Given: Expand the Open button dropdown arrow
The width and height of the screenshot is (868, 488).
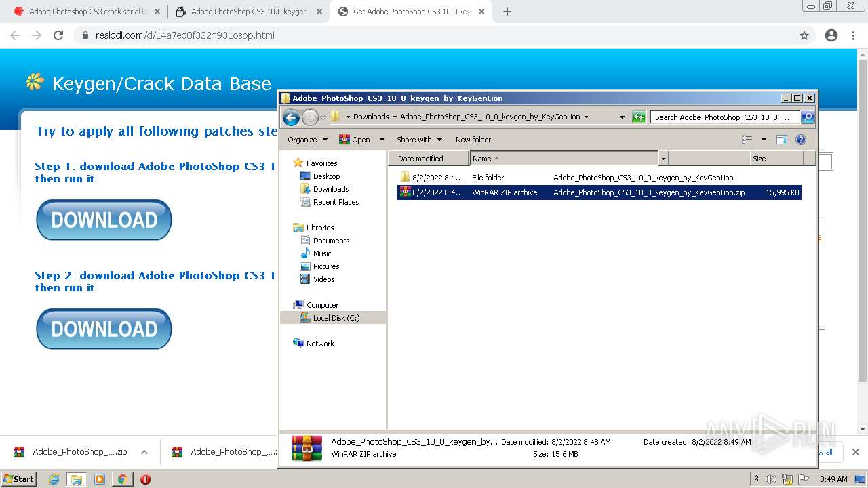Looking at the screenshot, I should coord(382,140).
